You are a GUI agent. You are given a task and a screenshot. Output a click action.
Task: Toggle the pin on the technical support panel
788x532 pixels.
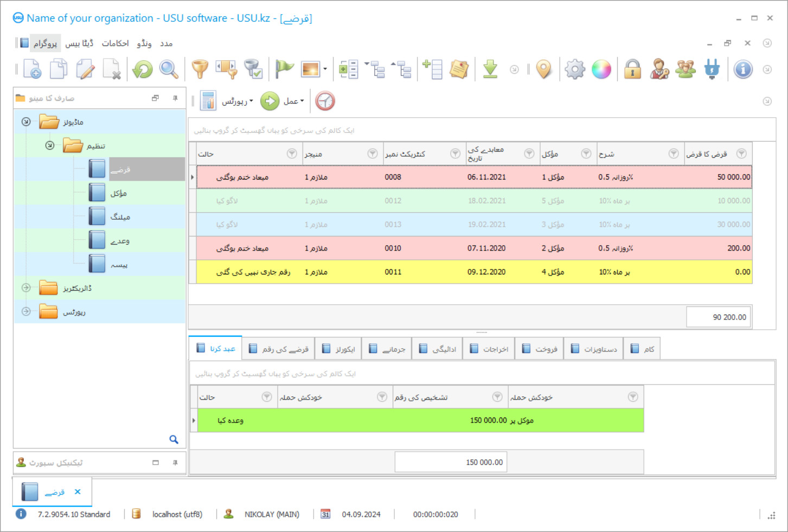[175, 463]
